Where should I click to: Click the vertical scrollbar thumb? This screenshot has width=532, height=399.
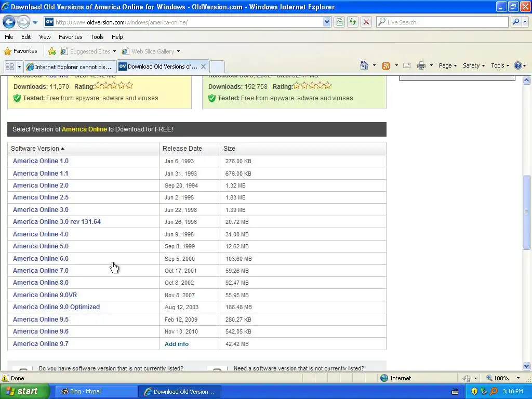pyautogui.click(x=526, y=212)
